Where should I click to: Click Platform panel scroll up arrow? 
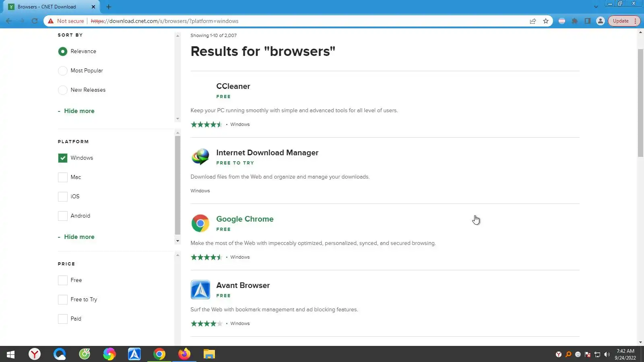click(178, 133)
